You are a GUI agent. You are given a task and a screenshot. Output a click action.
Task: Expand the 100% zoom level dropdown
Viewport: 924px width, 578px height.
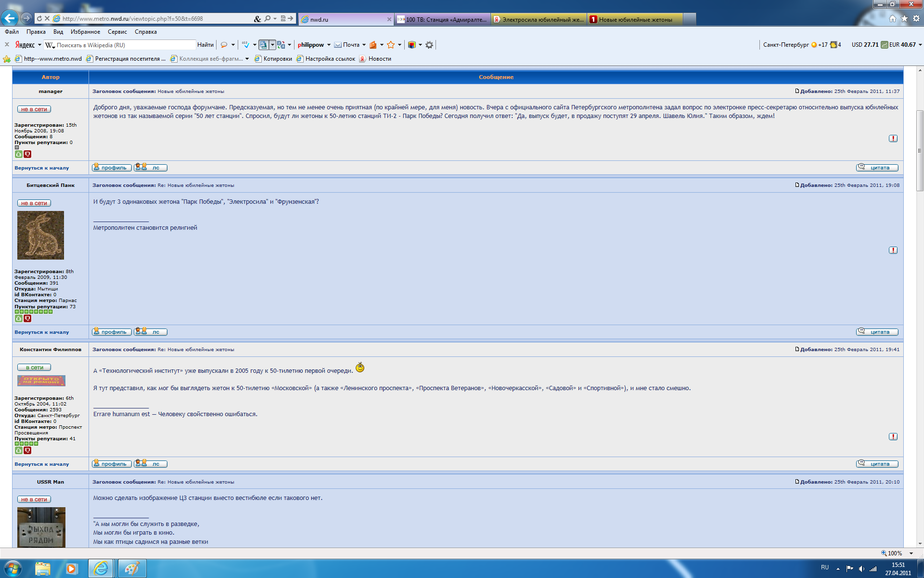tap(911, 553)
